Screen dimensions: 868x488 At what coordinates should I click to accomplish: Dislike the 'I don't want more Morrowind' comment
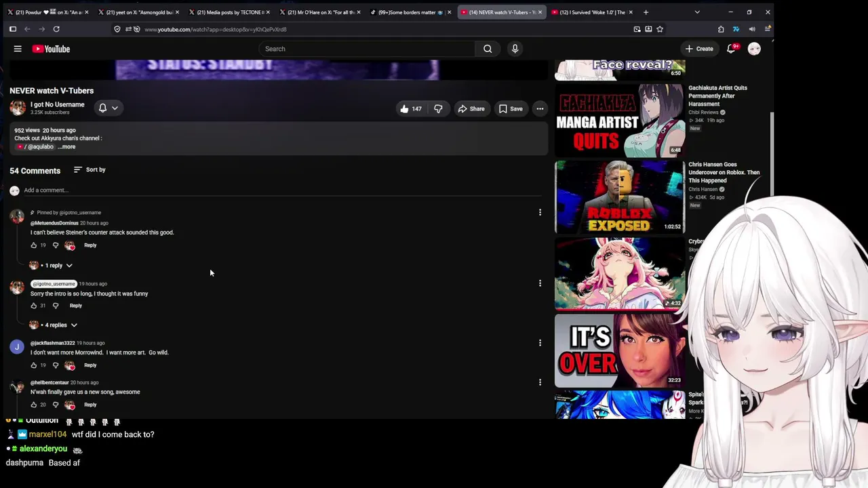point(56,365)
